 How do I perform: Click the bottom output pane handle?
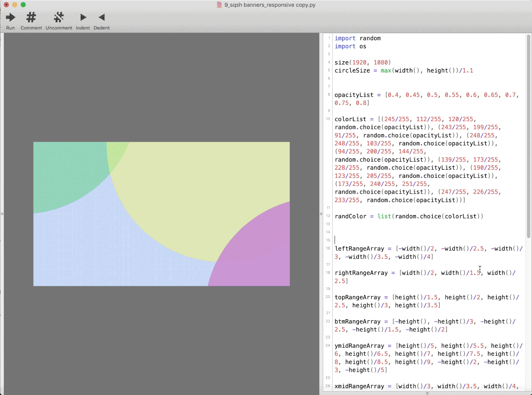click(x=427, y=393)
